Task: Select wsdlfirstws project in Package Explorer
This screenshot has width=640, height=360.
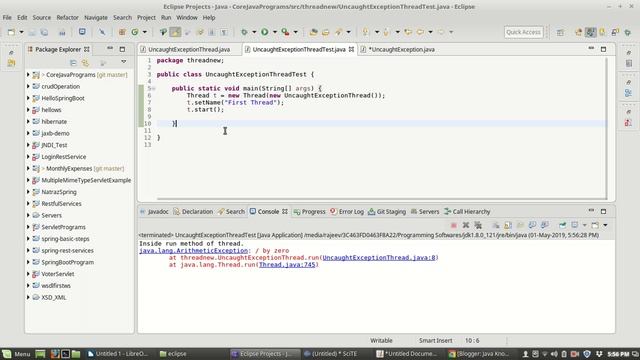Action: pos(56,286)
